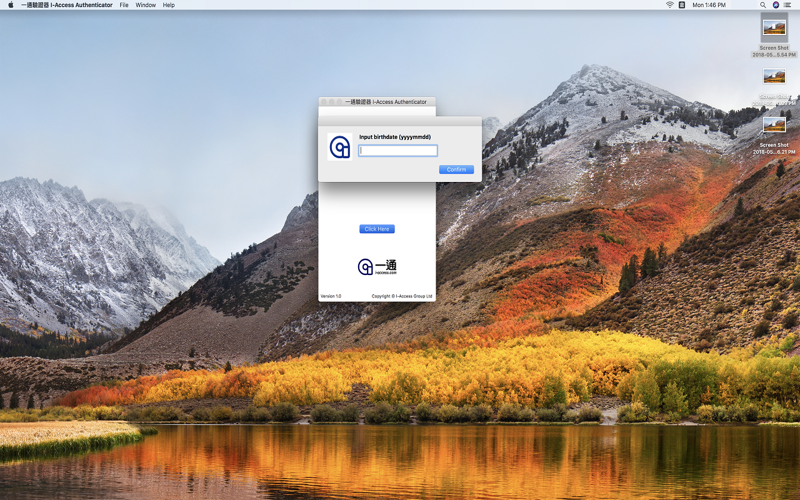
Task: Click the Screen Shot 2018-05...6.21 PM filename
Action: pos(774,148)
